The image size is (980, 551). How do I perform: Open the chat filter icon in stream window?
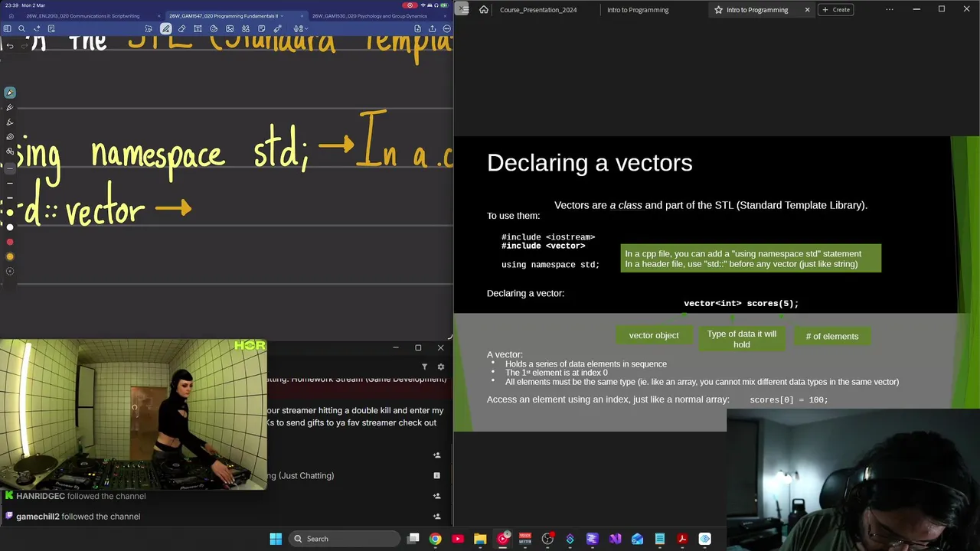click(x=424, y=367)
